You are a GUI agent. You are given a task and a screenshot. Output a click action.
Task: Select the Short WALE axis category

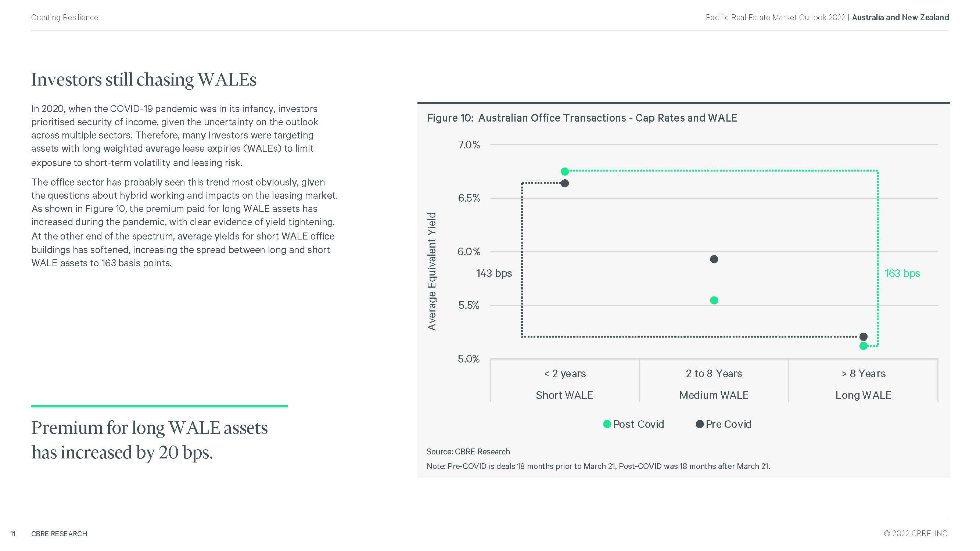(564, 395)
